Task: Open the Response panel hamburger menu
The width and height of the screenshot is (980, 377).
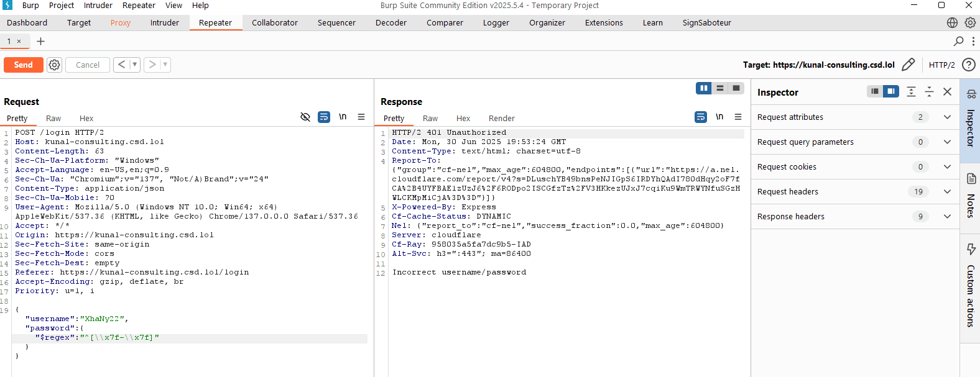Action: [738, 117]
